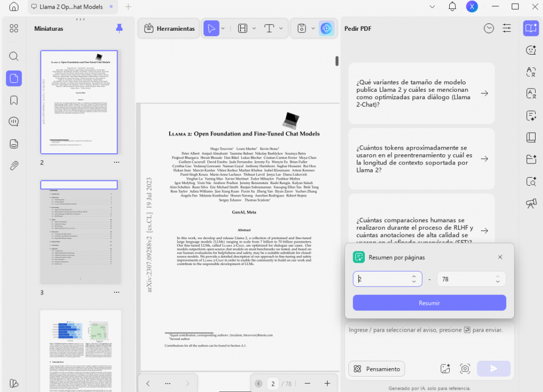Open the notifications bell icon

pyautogui.click(x=452, y=6)
